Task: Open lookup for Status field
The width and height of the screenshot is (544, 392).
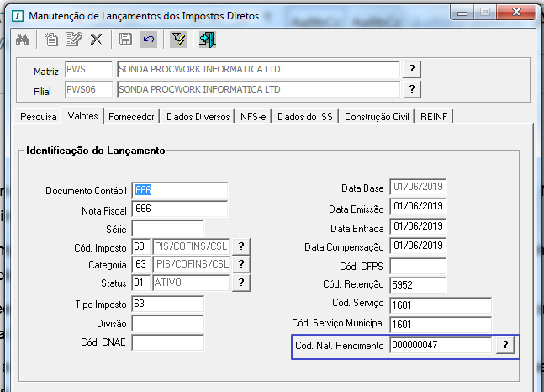Action: coord(241,283)
